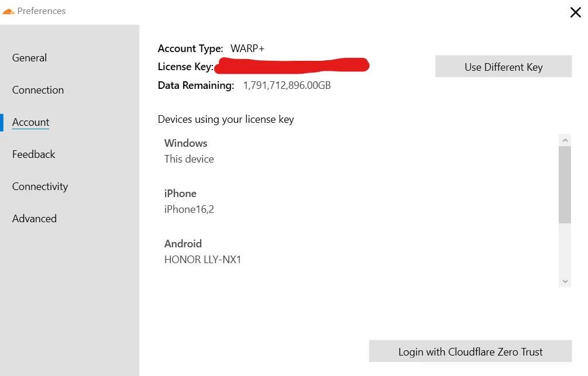This screenshot has height=376, width=588.
Task: Select the Android device entry
Action: pyautogui.click(x=202, y=251)
